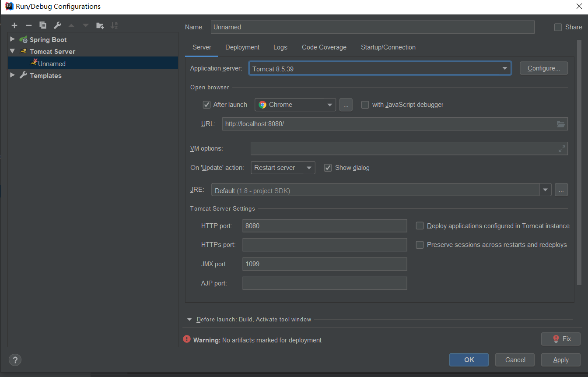Expand the Templates tree node
This screenshot has height=377, width=588.
click(12, 75)
